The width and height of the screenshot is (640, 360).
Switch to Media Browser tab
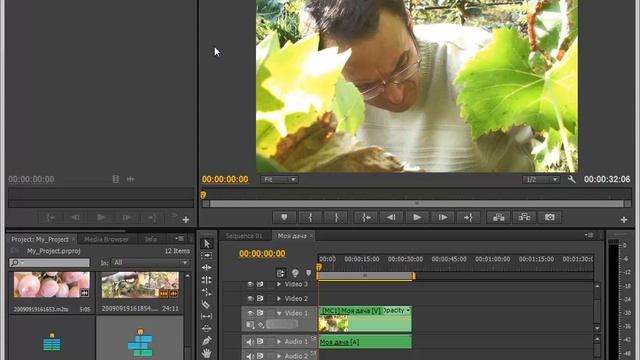click(106, 239)
